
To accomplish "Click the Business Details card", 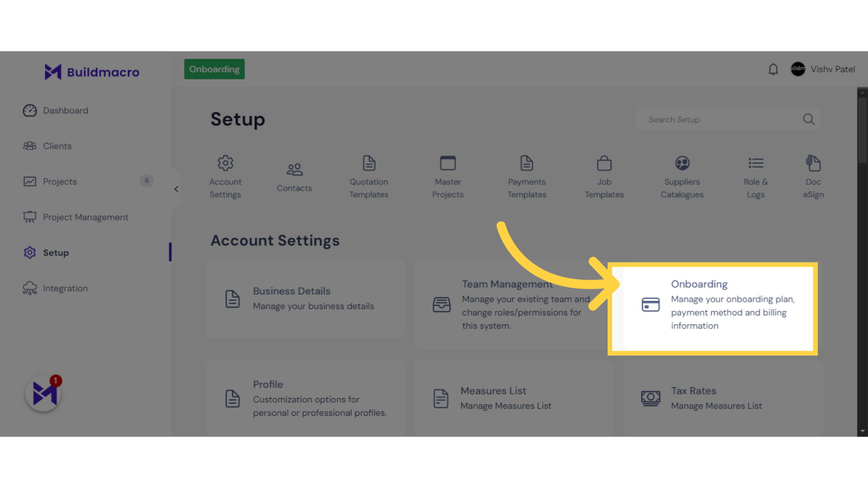I will coord(305,298).
